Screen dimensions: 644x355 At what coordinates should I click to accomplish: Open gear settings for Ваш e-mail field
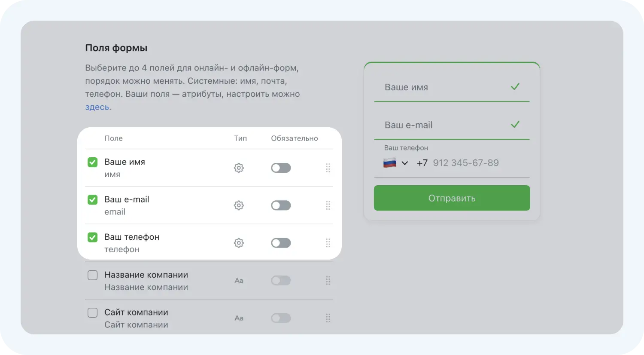[x=239, y=205]
